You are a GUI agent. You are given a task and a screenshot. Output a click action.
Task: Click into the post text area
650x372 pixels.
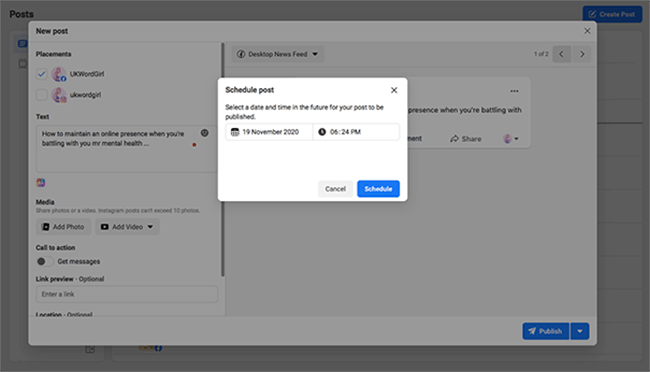[x=126, y=149]
